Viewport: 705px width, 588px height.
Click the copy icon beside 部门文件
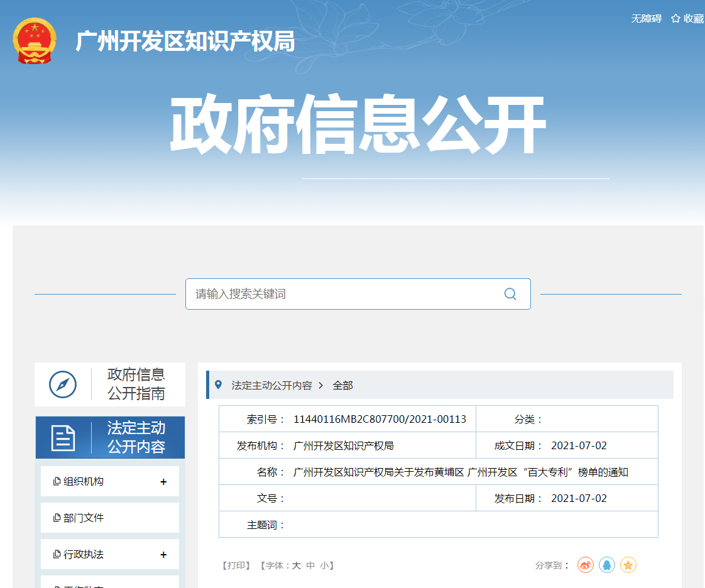(x=57, y=518)
